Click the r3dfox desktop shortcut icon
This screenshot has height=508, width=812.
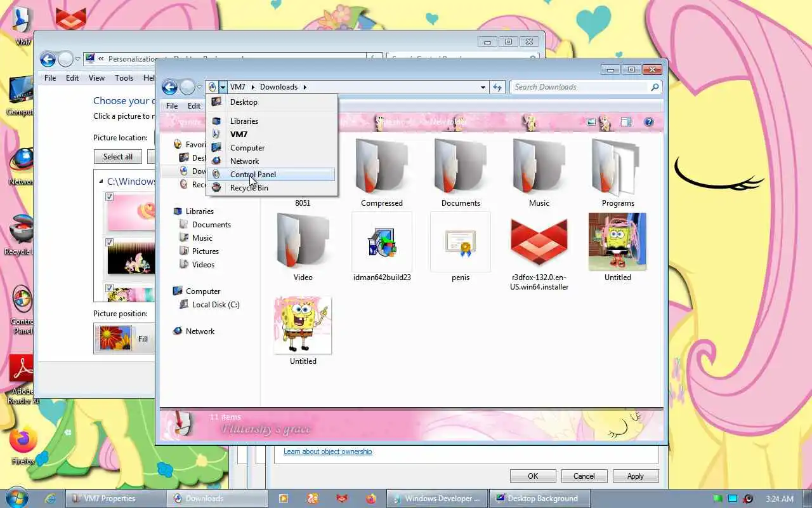coord(70,19)
